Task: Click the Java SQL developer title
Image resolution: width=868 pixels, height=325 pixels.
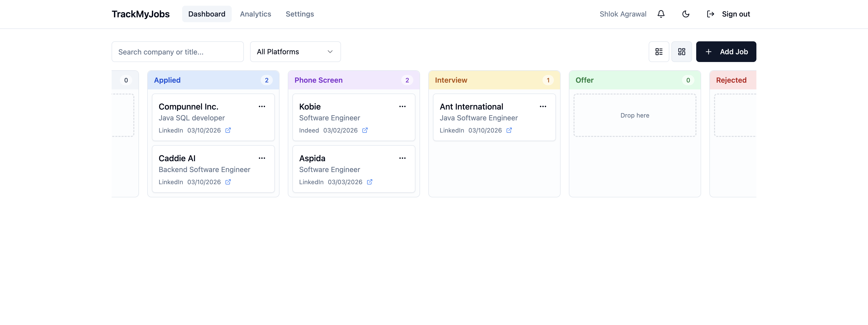Action: pos(191,118)
